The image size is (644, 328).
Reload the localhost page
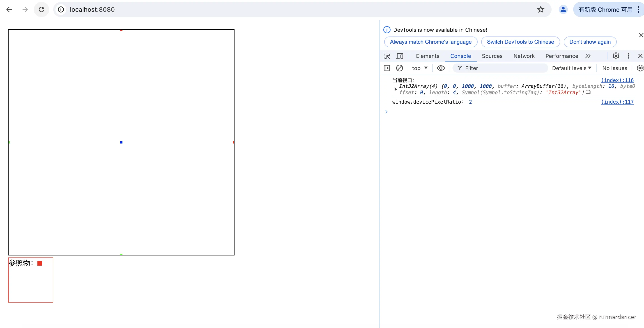coord(41,9)
